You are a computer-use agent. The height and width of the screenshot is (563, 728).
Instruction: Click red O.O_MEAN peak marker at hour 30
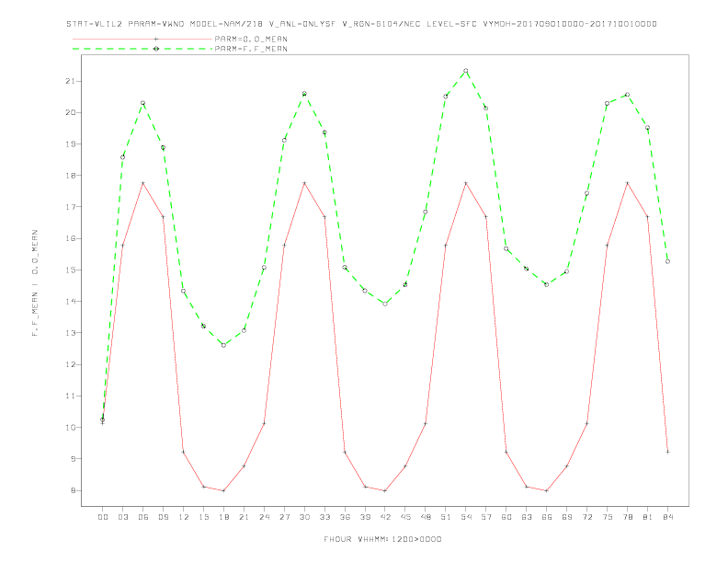(x=304, y=183)
